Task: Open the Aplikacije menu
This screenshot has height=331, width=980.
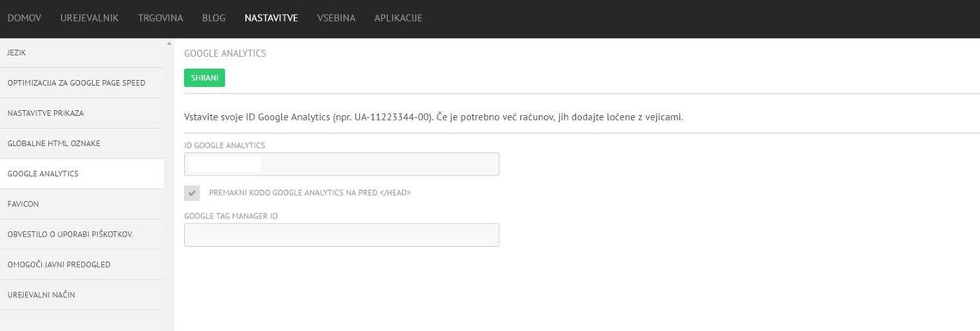Action: [x=398, y=18]
